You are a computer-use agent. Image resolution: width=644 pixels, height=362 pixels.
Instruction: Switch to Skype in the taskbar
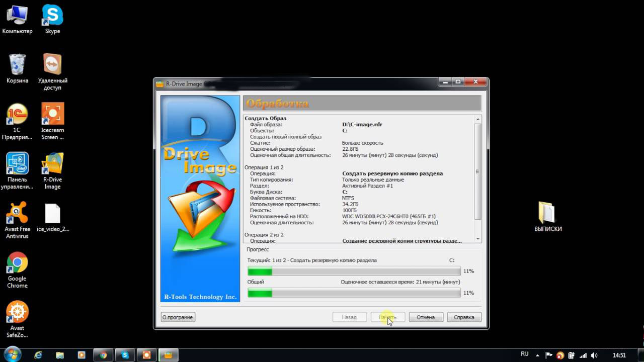125,355
